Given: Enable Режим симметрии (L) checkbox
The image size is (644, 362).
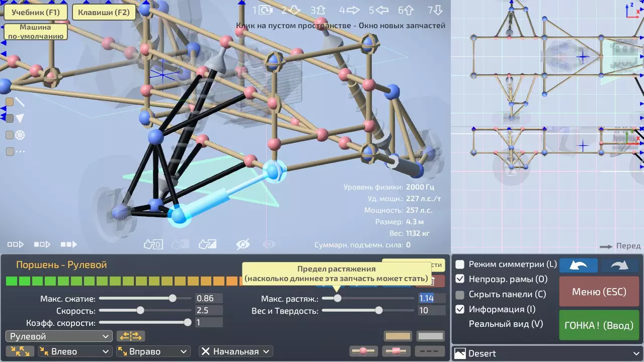Looking at the screenshot, I should click(460, 264).
